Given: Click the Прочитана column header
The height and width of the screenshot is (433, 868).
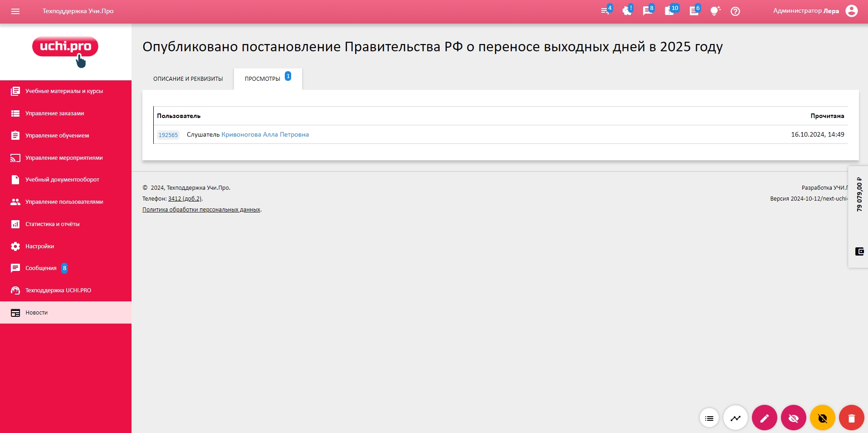Looking at the screenshot, I should point(827,116).
